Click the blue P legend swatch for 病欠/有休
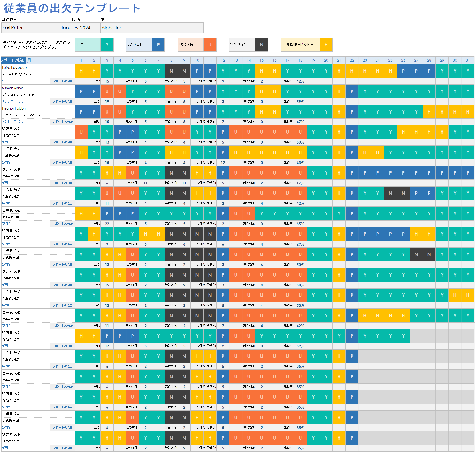The width and height of the screenshot is (476, 453). click(158, 45)
